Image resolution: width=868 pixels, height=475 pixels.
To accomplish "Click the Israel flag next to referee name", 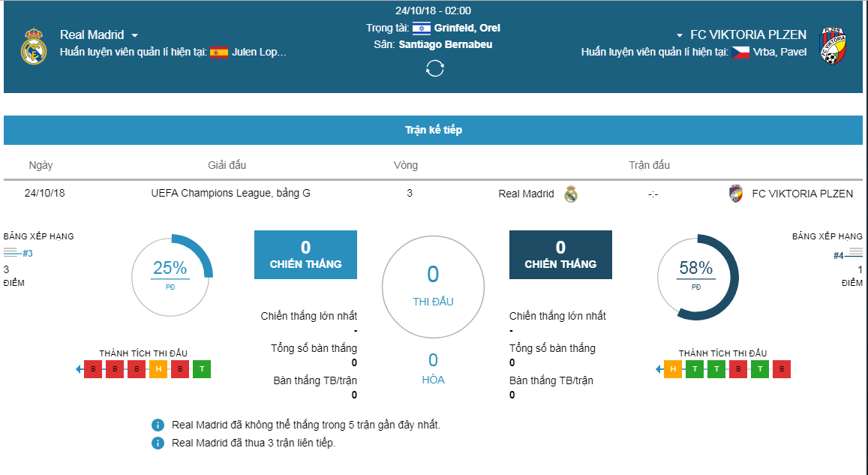I will click(x=422, y=28).
